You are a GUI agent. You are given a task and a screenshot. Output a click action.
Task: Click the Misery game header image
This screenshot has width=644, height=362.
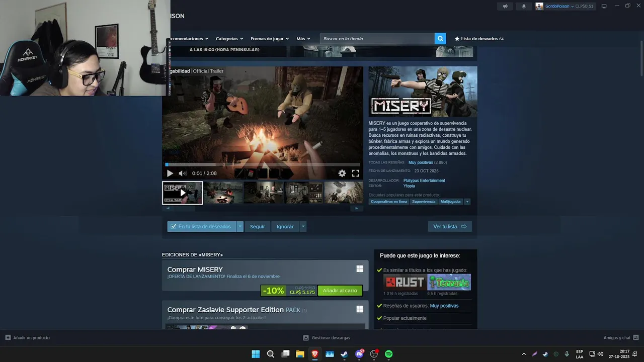tap(423, 92)
